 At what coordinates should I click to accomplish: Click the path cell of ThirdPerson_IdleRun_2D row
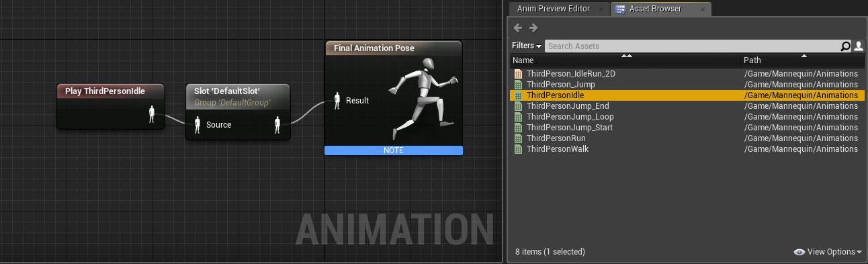pyautogui.click(x=801, y=74)
